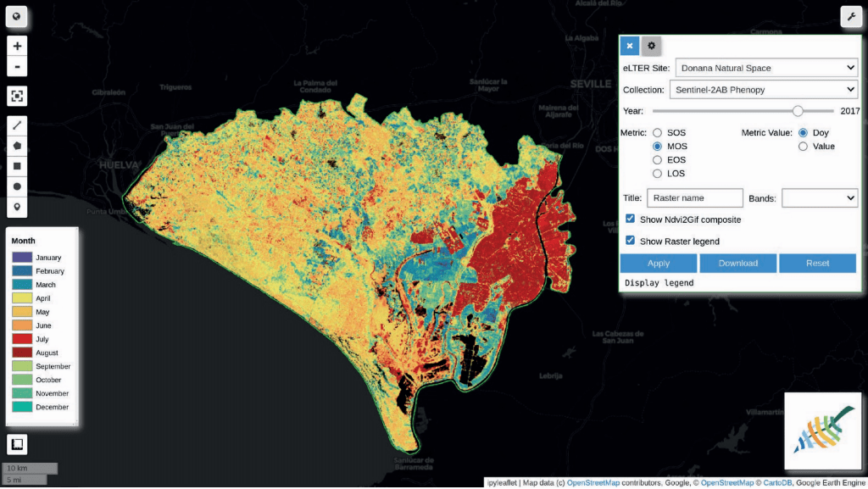Toggle fullscreen map view
Viewport: 868px width, 489px height.
17,97
